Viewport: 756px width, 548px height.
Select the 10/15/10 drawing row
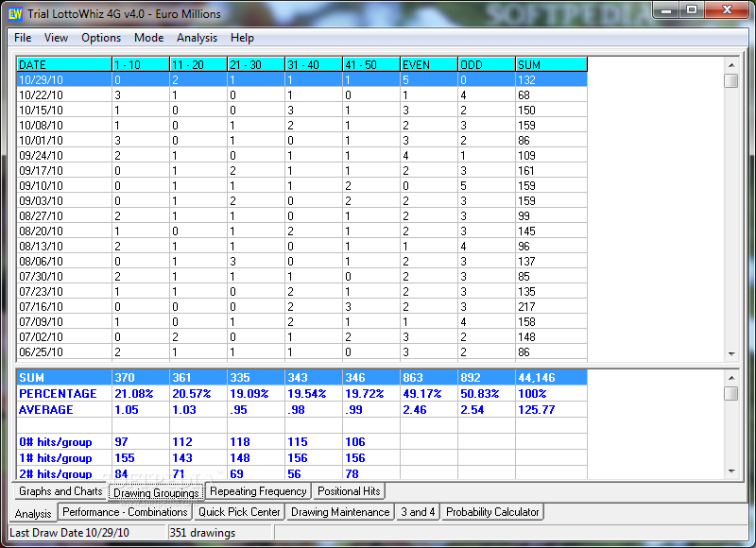[301, 110]
